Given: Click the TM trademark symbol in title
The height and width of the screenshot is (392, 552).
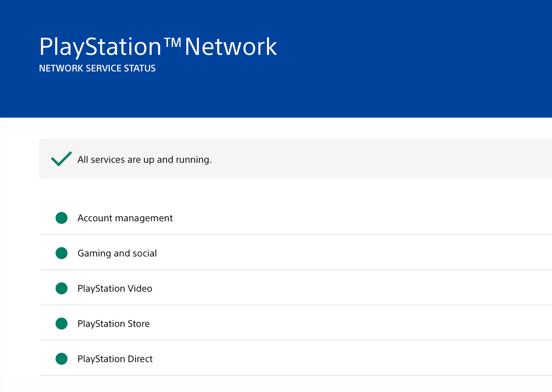Looking at the screenshot, I should [173, 42].
